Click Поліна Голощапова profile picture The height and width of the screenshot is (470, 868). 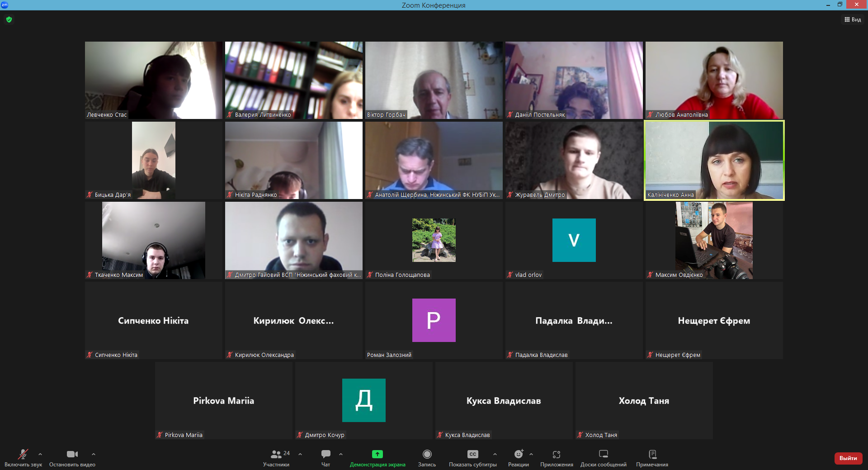(434, 240)
